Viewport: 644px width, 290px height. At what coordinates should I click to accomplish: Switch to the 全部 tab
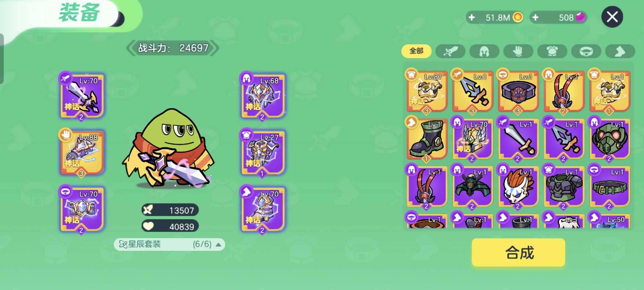pyautogui.click(x=416, y=51)
